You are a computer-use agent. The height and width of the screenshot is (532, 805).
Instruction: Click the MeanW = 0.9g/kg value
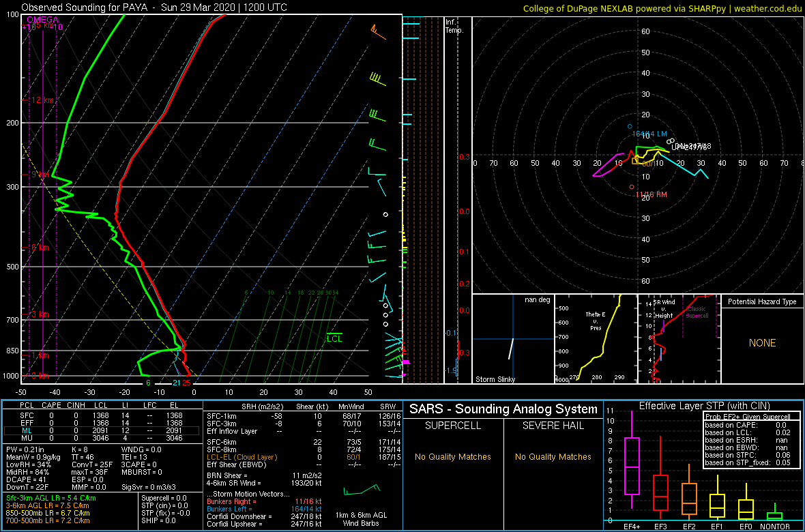pyautogui.click(x=31, y=458)
